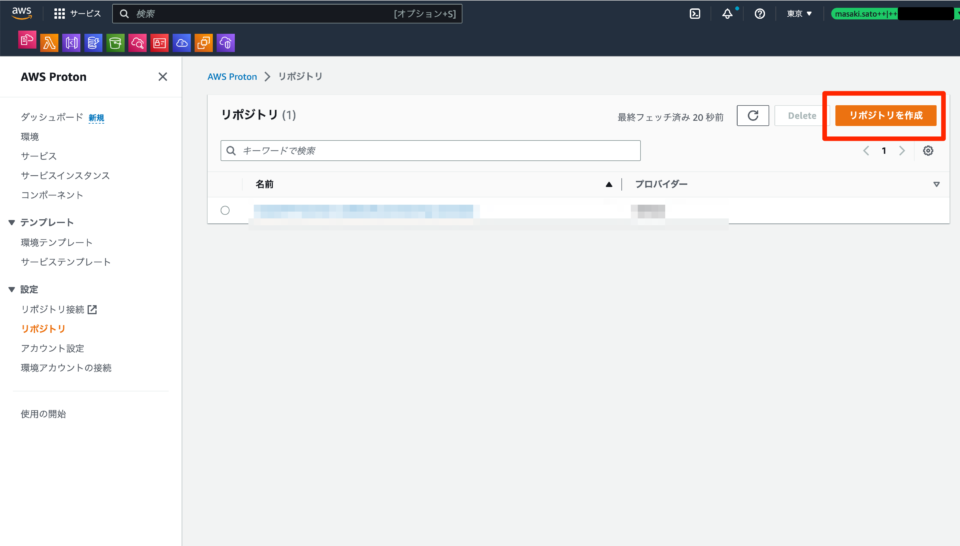Open table preferences gear icon
The image size is (960, 546).
[928, 151]
